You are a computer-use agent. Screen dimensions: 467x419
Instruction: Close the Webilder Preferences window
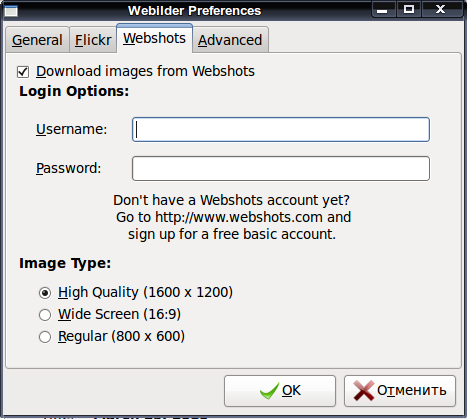point(441,10)
